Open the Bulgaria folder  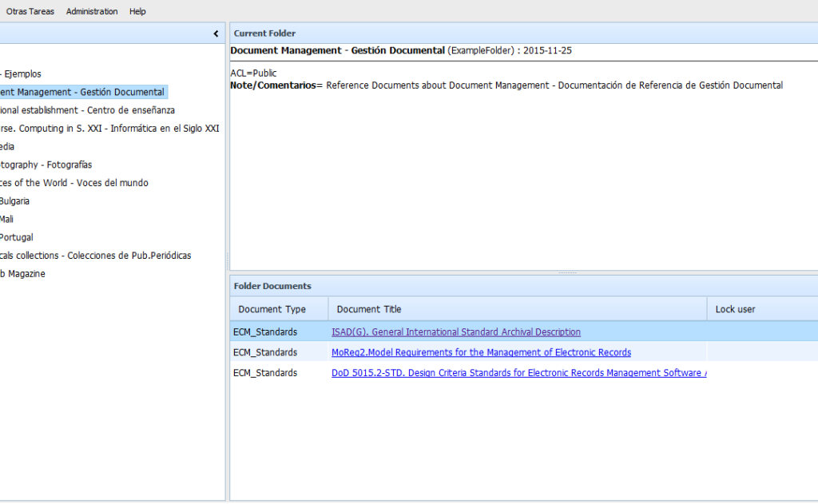tap(15, 201)
